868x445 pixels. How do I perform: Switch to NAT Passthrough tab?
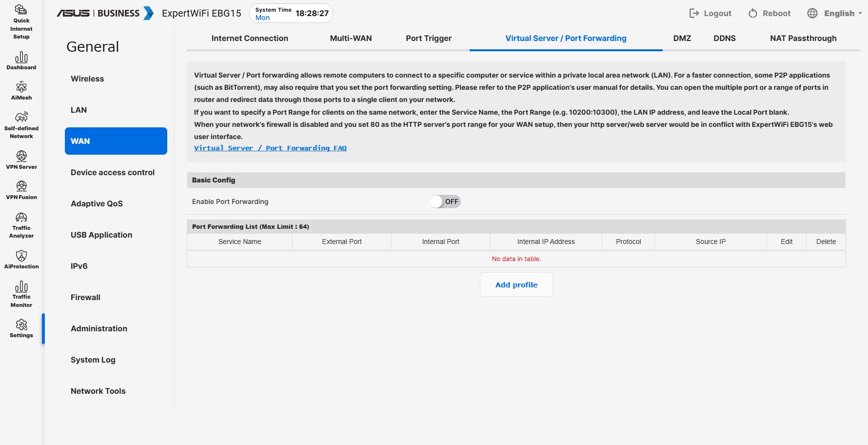(804, 38)
